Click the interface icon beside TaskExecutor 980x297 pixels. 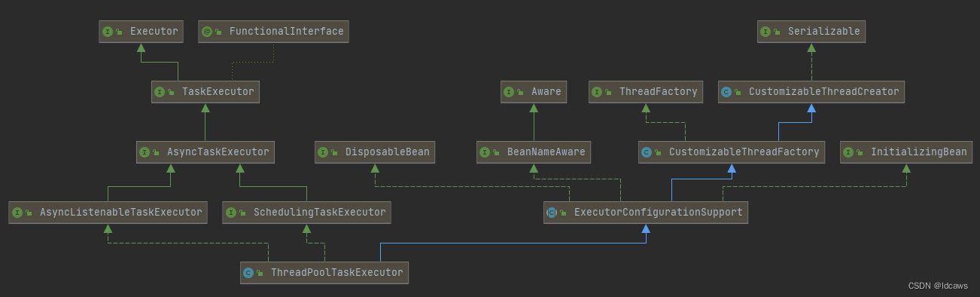[x=160, y=92]
